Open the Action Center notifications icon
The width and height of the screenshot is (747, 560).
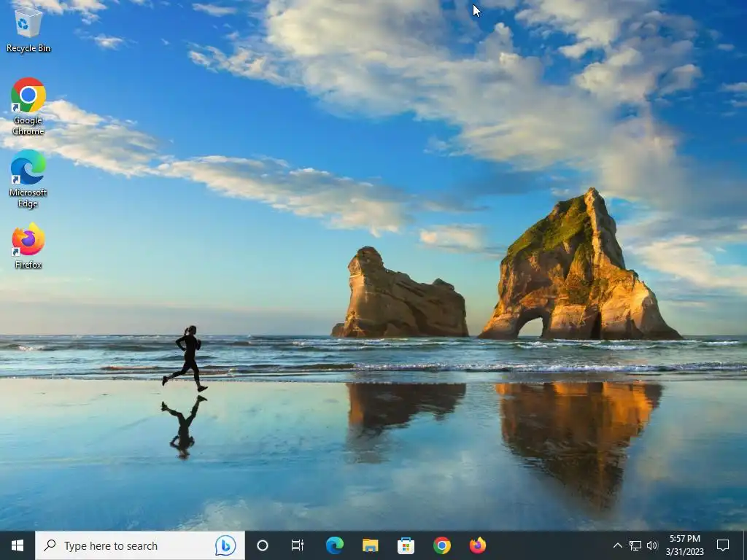(723, 545)
